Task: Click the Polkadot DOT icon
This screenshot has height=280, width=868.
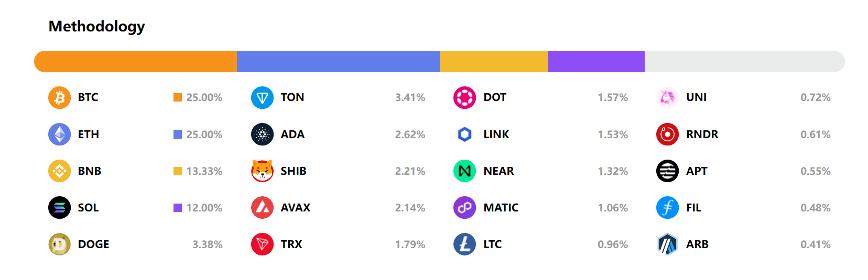Action: click(464, 98)
